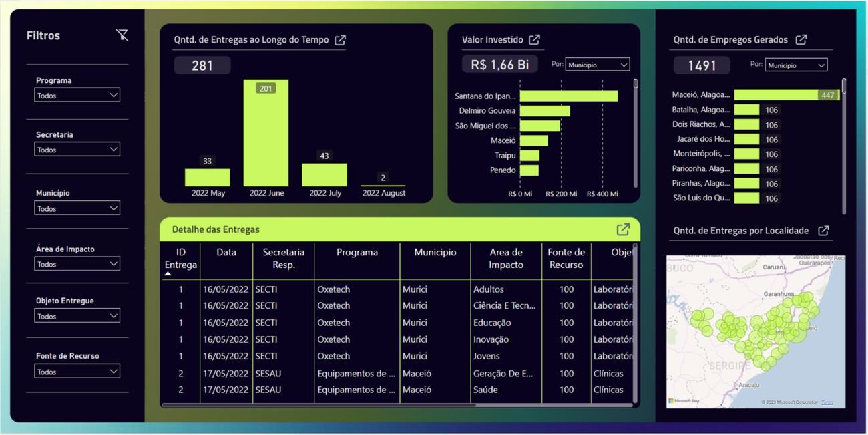
Task: Open pop-out icon beside Valor Investido
Action: [534, 40]
